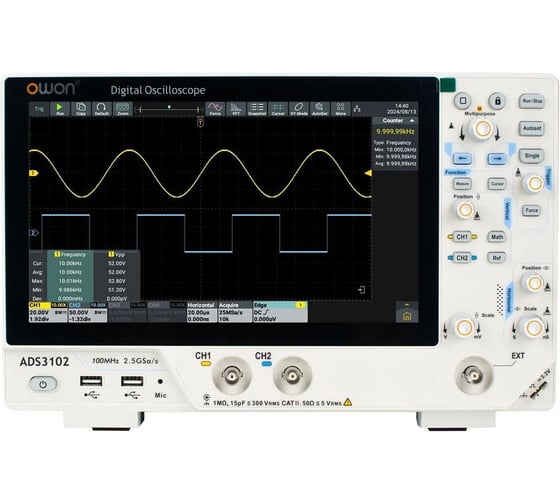Click the horizontal position slider bar
Screen dimensions: 560x504
click(x=169, y=109)
